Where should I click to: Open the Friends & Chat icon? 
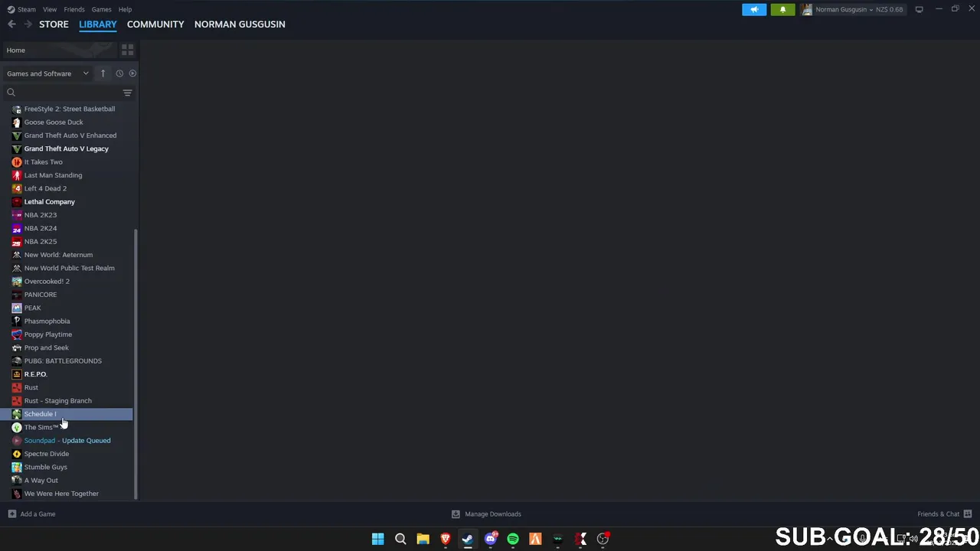coord(968,514)
